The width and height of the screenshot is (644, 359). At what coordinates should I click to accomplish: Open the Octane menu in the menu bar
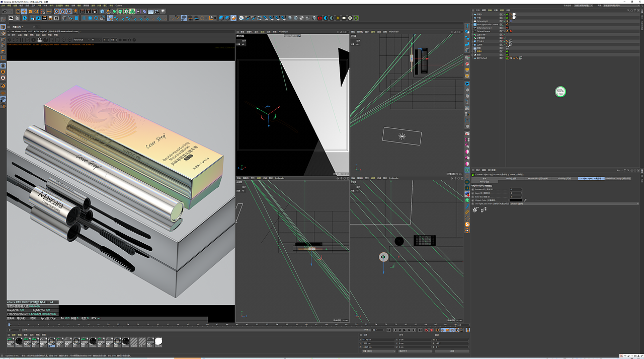119,5
